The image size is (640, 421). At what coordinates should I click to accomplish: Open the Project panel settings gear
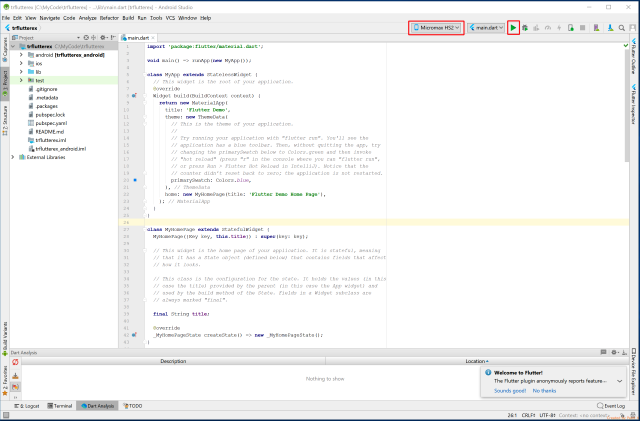tap(104, 37)
